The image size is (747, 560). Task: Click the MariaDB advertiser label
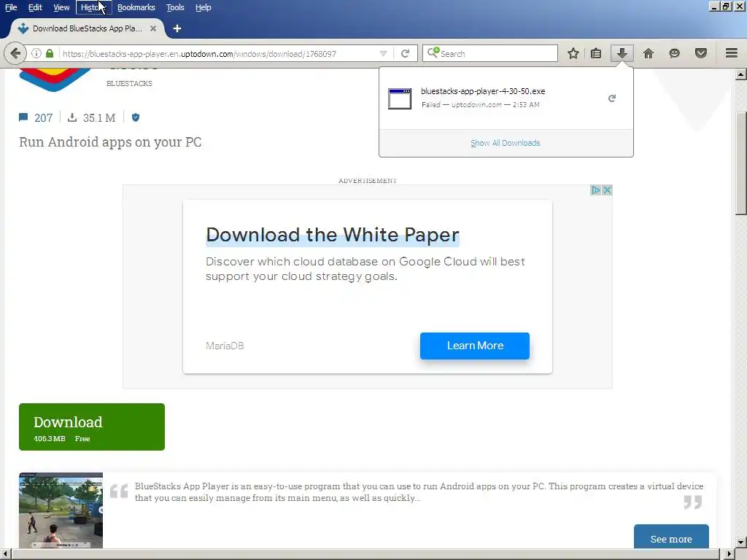point(225,346)
